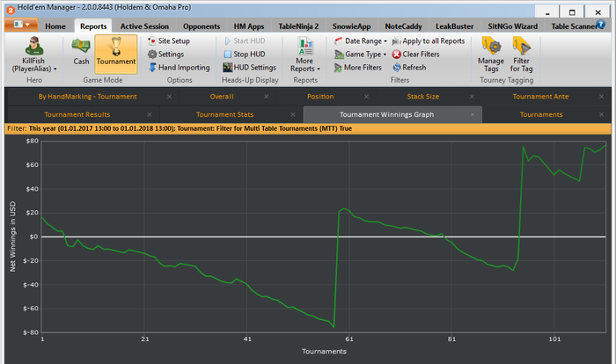616x364 pixels.
Task: Close the Tournament Winnings Graph tab
Action: (473, 114)
